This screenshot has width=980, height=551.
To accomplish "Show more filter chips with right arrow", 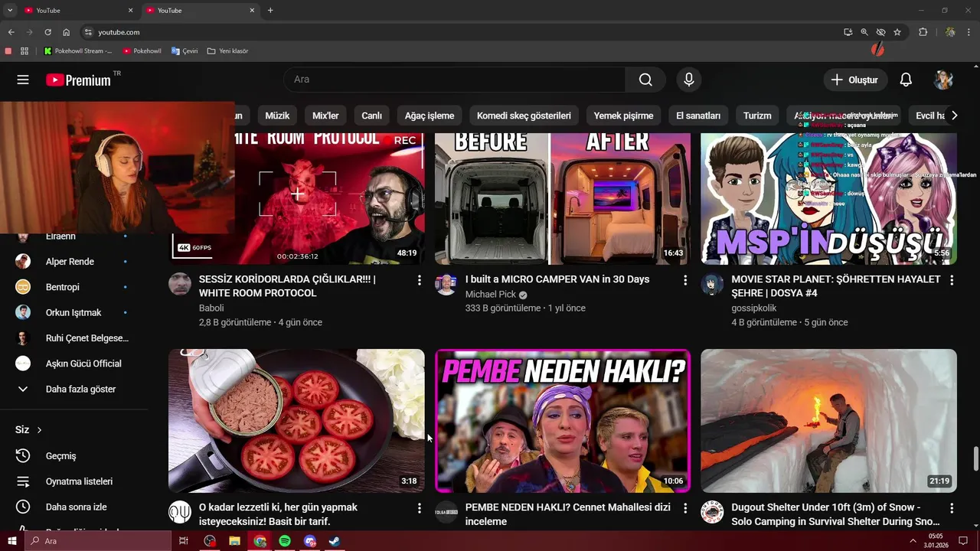I will 954,116.
